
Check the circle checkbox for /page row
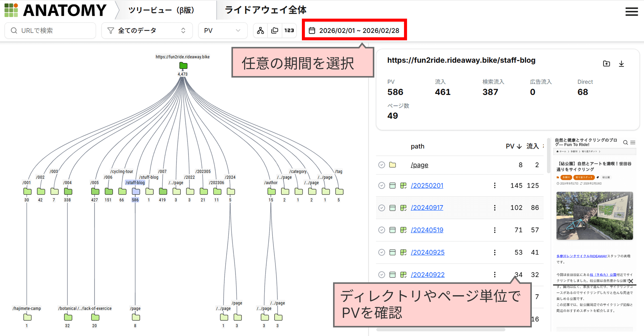(x=382, y=165)
